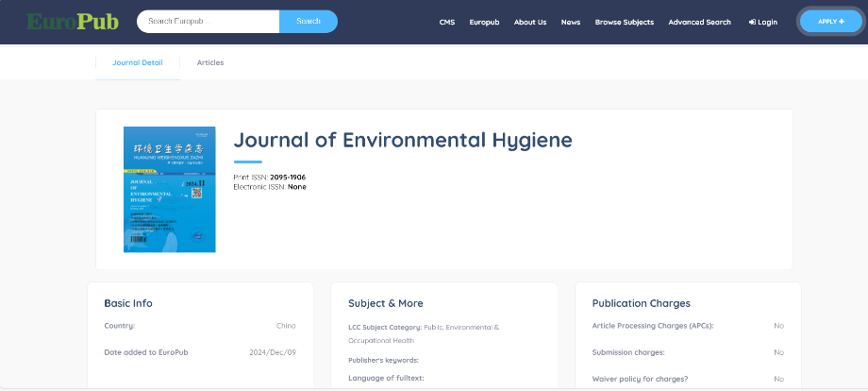Click the Article Processing Charges (APCs) label

pyautogui.click(x=653, y=326)
